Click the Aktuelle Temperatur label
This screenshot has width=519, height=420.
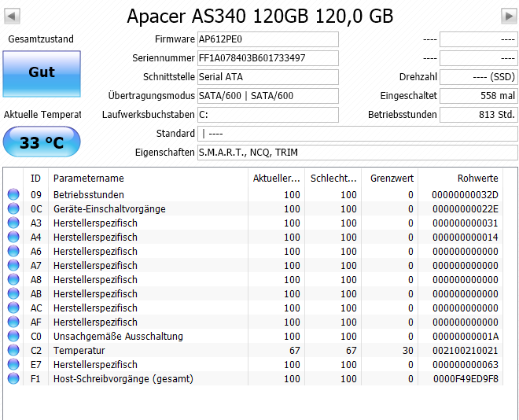tap(42, 115)
